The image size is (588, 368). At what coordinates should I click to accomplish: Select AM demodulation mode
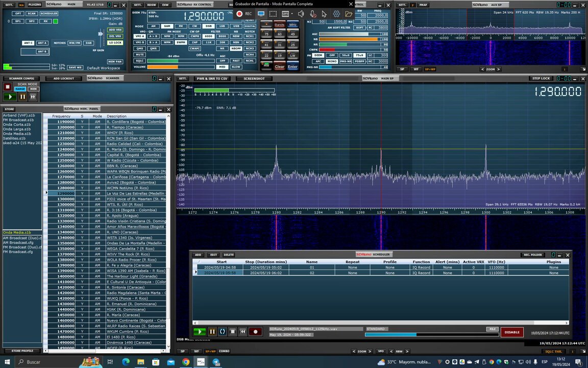click(153, 26)
